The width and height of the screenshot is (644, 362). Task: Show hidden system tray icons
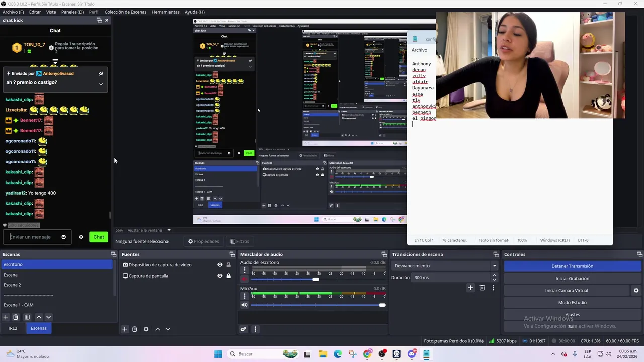pos(553,354)
